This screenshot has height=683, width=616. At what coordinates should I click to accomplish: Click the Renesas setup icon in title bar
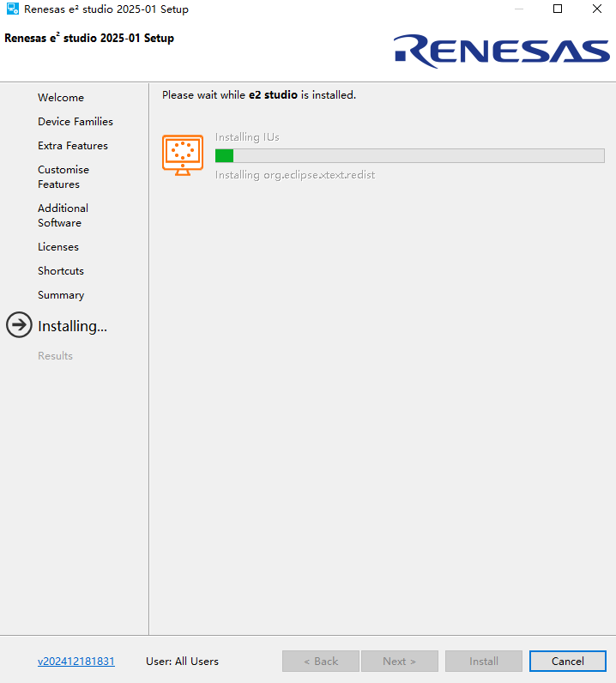13,9
